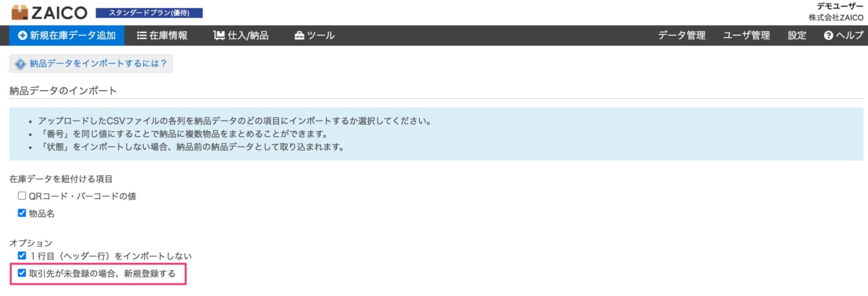This screenshot has height=296, width=868.
Task: Toggle QRコード・バーコードの値 checkbox
Action: [22, 196]
